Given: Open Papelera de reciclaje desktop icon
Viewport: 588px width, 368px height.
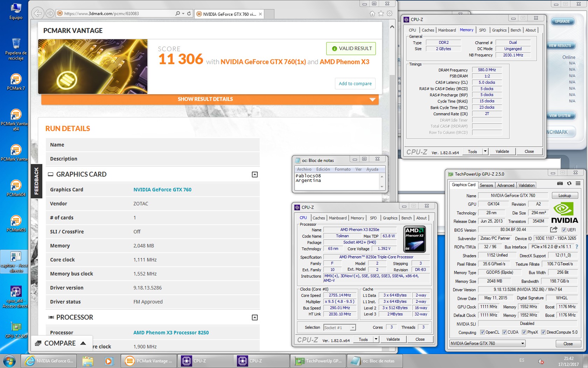Looking at the screenshot, I should (16, 49).
